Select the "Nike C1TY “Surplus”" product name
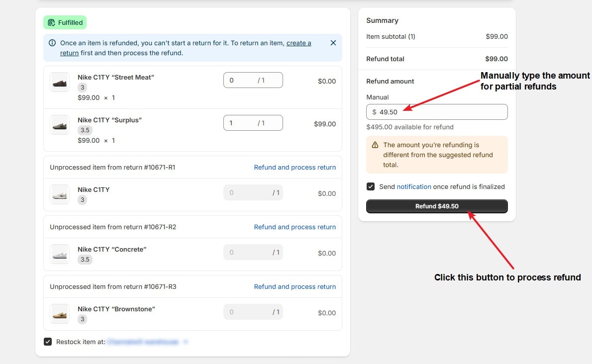 pyautogui.click(x=109, y=120)
